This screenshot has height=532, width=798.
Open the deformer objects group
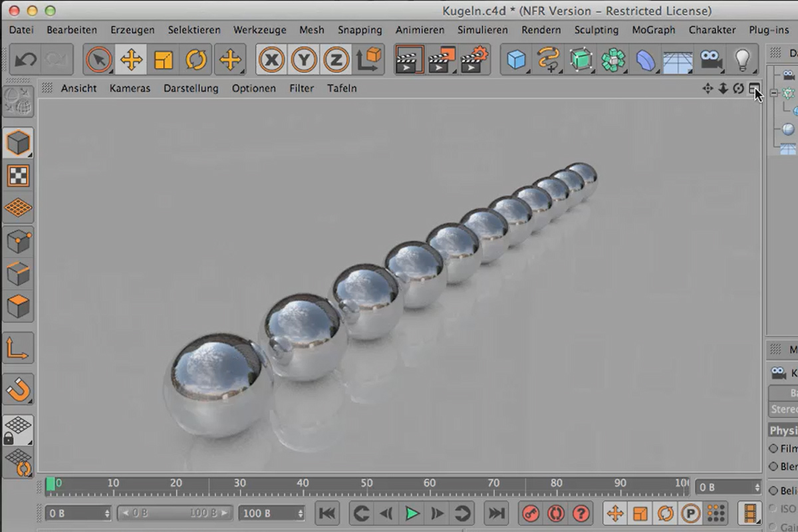(646, 60)
